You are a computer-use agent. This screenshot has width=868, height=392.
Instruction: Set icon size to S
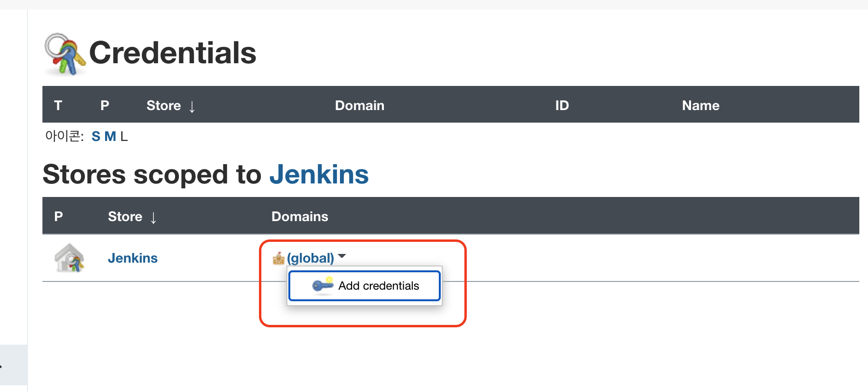pyautogui.click(x=96, y=137)
